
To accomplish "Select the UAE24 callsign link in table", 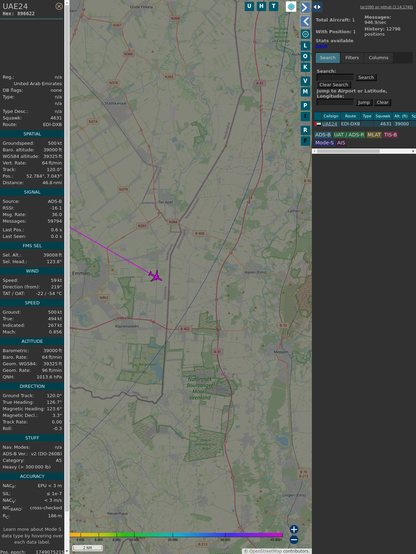I will (330, 124).
